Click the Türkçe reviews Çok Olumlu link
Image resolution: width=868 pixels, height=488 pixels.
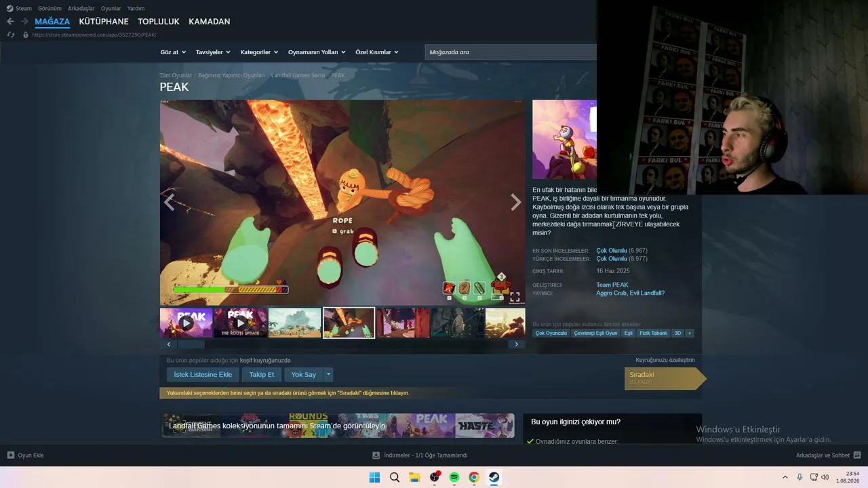(x=612, y=259)
